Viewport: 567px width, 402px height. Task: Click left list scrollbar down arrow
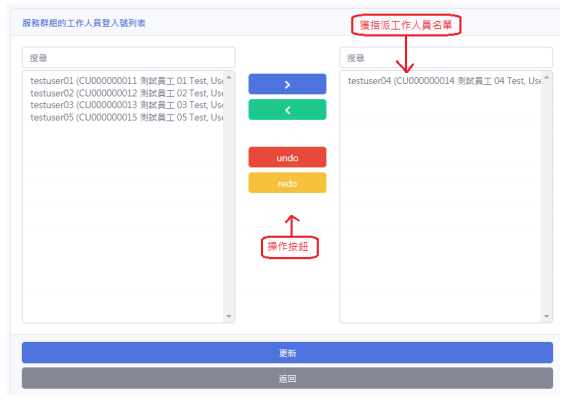click(229, 316)
